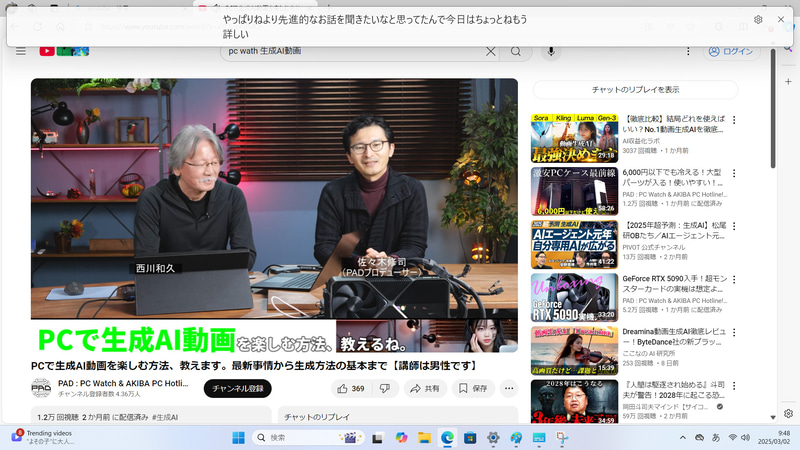Open options for GeForce RTX 5090入手 video
Screen dimensions: 800x450
[734, 280]
